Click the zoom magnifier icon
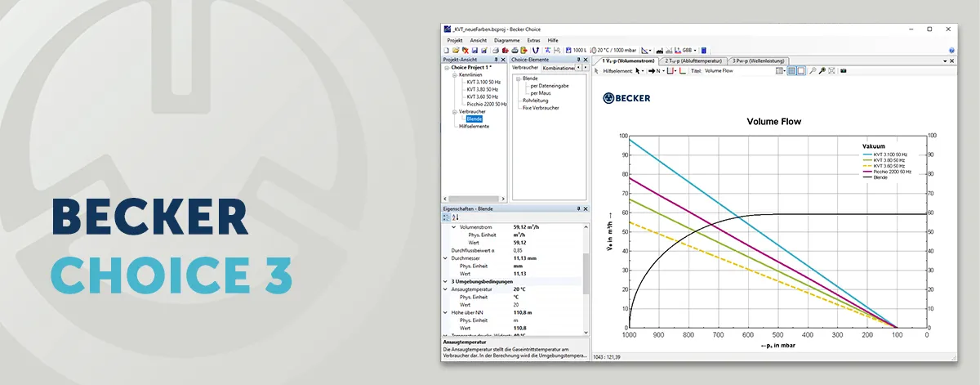The height and width of the screenshot is (385, 980). (x=813, y=71)
